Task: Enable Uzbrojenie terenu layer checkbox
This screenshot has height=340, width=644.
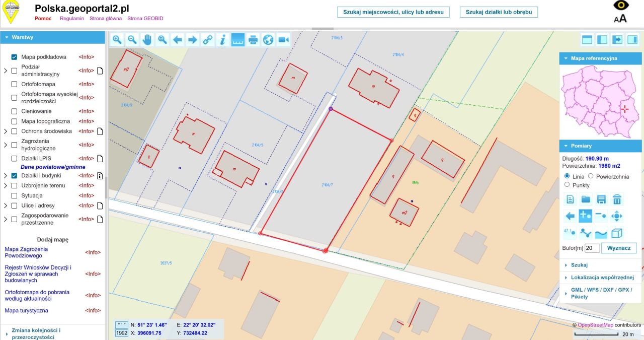Action: (14, 185)
